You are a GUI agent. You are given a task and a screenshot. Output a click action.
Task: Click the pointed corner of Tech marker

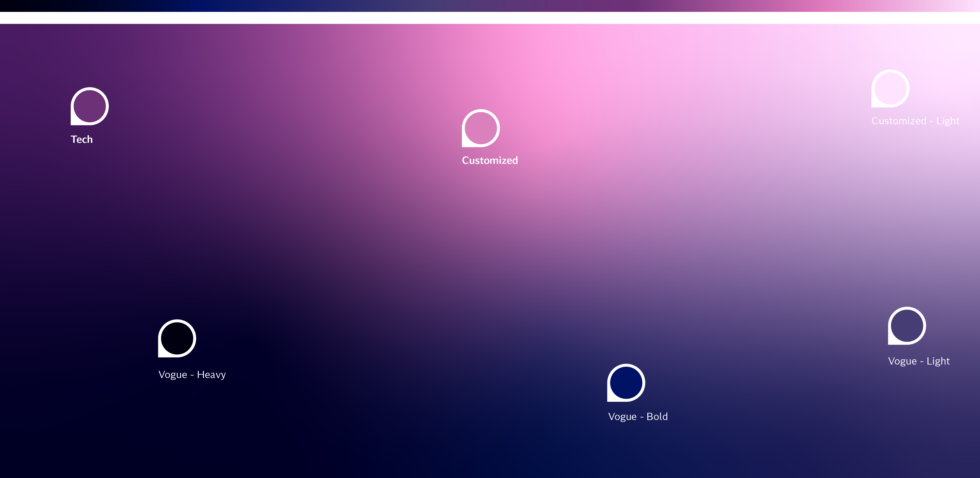(73, 122)
